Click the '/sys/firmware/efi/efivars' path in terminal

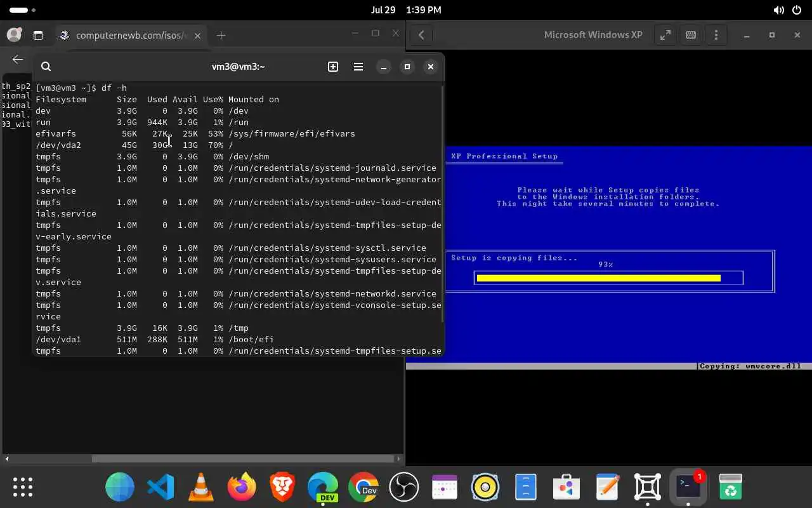292,133
